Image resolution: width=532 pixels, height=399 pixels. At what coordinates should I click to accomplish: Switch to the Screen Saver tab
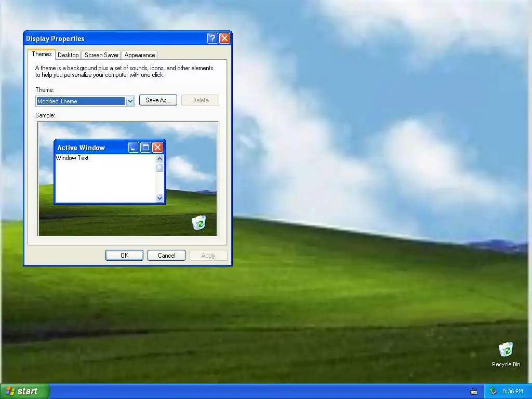[101, 55]
